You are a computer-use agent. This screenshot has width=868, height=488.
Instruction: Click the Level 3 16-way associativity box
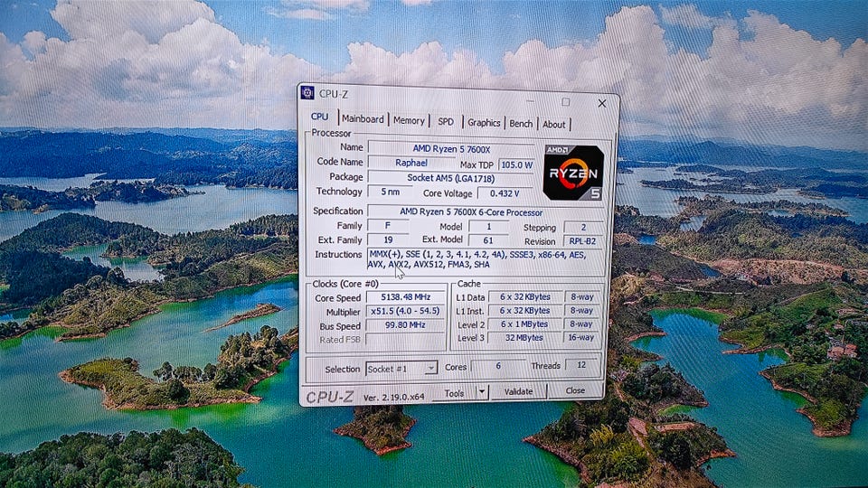[x=581, y=337]
